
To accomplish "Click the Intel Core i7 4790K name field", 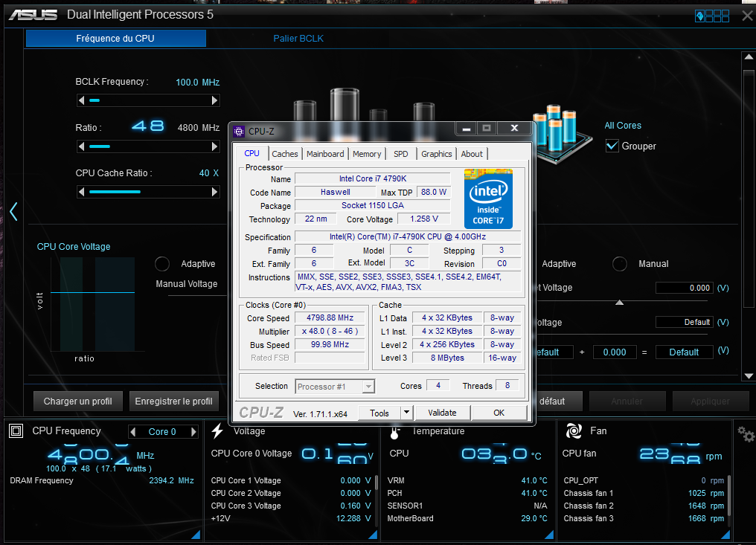I will pos(373,178).
